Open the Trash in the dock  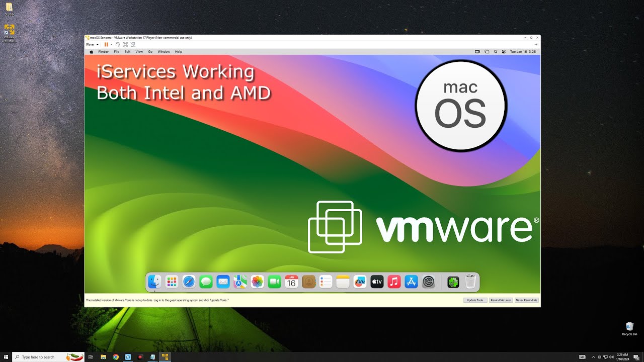point(470,282)
